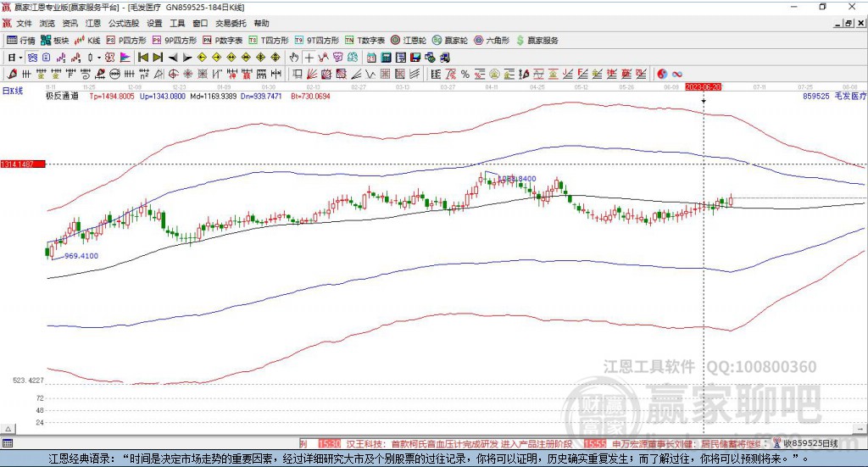Open 赢家服务 with the dollar icon
The width and height of the screenshot is (868, 467).
pyautogui.click(x=537, y=41)
